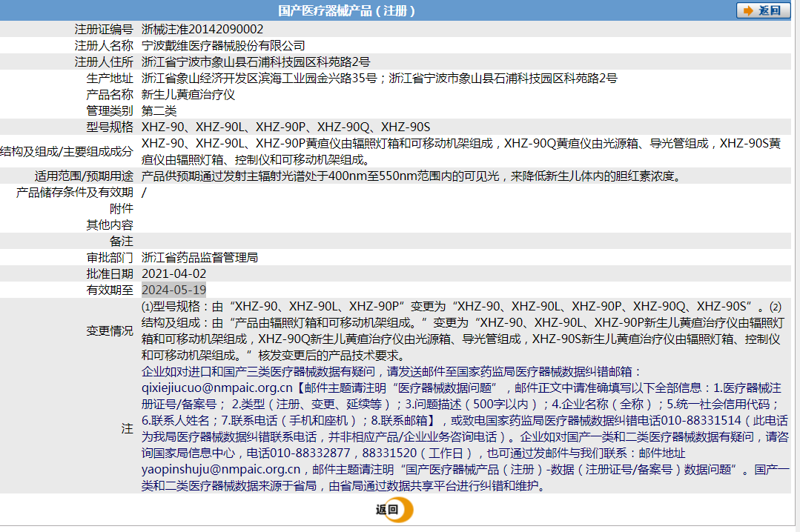Click the registrant name 宁波戴维医疗器械股份有限公司
The height and width of the screenshot is (532, 800).
(223, 45)
